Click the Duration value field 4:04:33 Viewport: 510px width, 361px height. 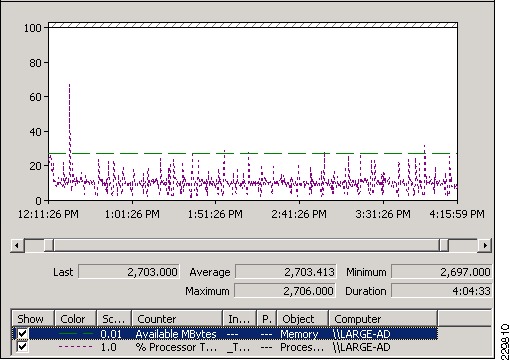(441, 291)
